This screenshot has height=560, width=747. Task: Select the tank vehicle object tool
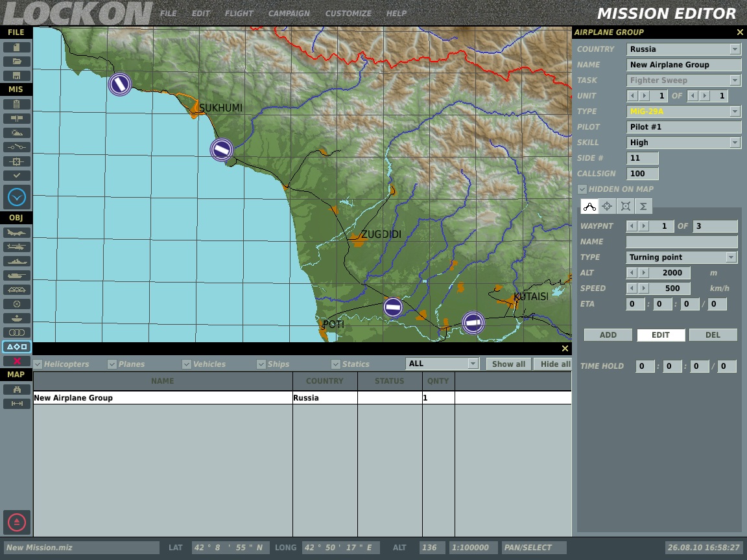17,275
